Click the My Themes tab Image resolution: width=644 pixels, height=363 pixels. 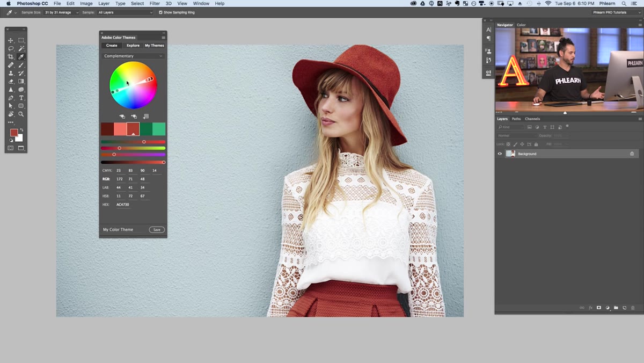(155, 46)
